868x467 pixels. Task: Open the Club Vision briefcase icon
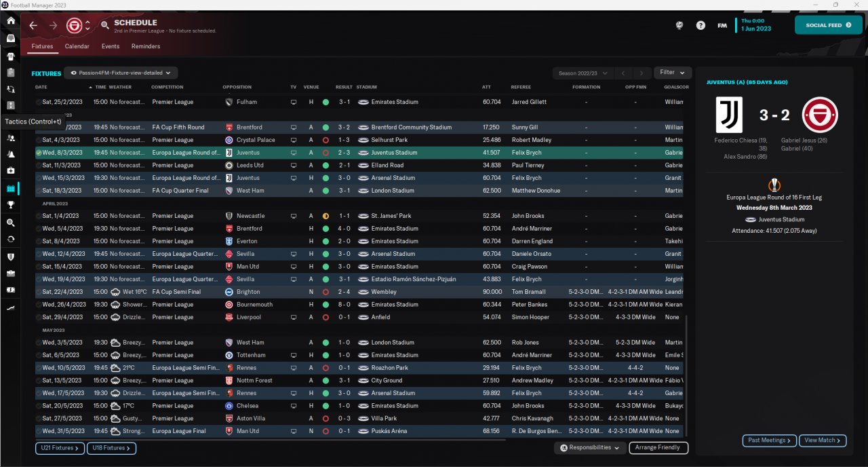point(11,274)
